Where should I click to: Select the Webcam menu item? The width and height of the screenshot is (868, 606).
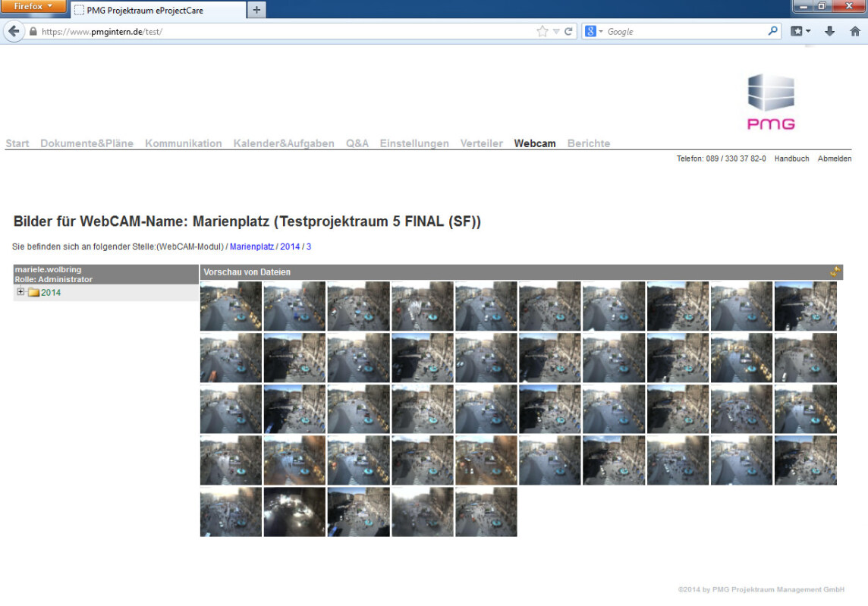[x=535, y=143]
